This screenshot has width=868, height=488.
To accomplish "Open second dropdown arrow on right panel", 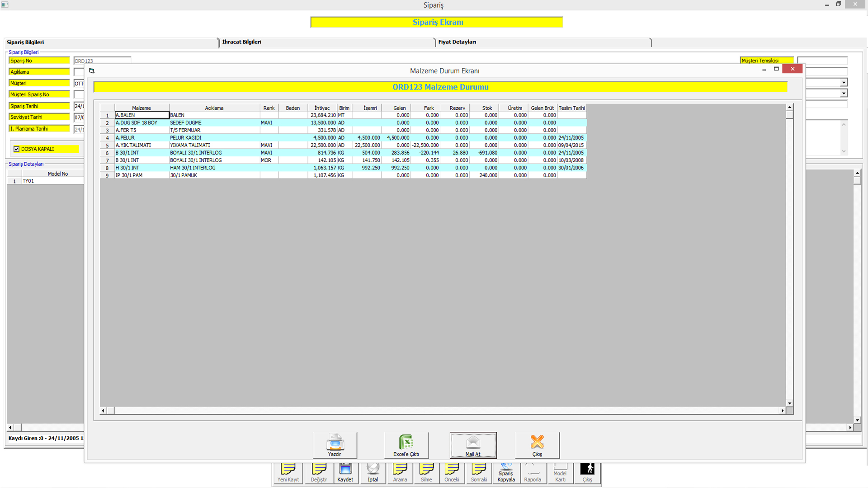I will click(844, 94).
